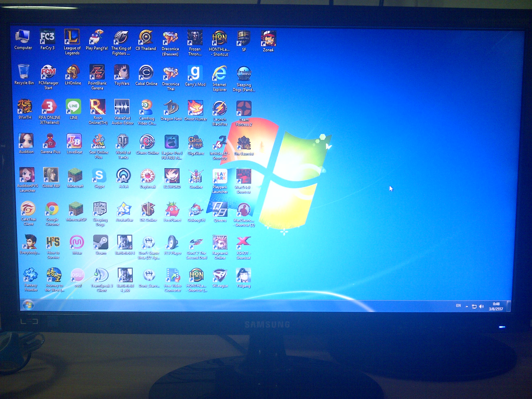Click the Steam shortcut icon
Viewport: 532px width, 399px height.
coord(101,242)
